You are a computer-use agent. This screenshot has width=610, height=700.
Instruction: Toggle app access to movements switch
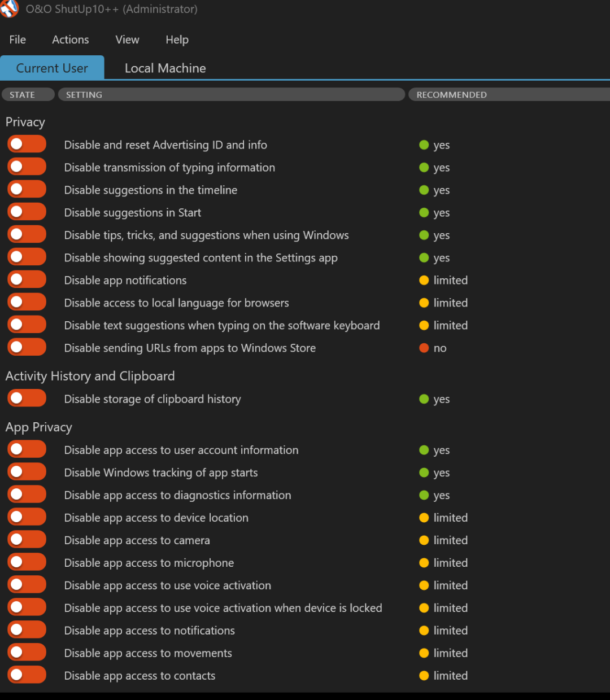[x=27, y=653]
